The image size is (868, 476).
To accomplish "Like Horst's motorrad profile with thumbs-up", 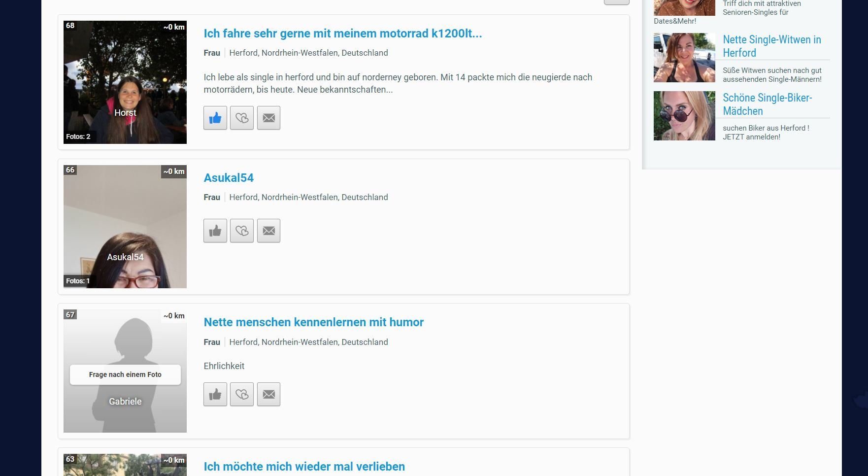I will coord(215,118).
